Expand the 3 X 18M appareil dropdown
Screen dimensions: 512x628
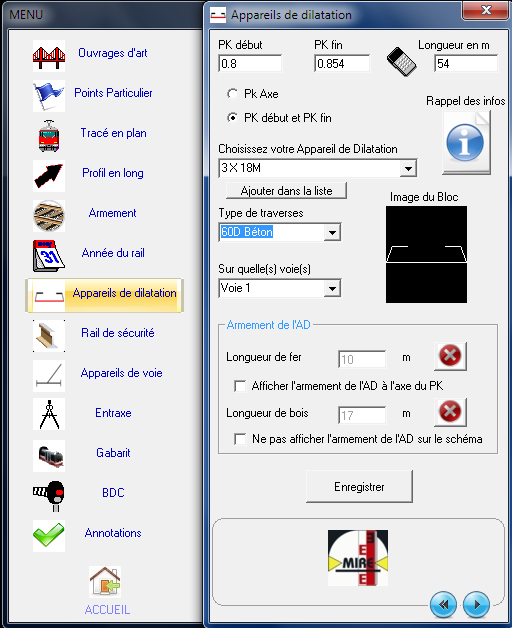pyautogui.click(x=408, y=168)
